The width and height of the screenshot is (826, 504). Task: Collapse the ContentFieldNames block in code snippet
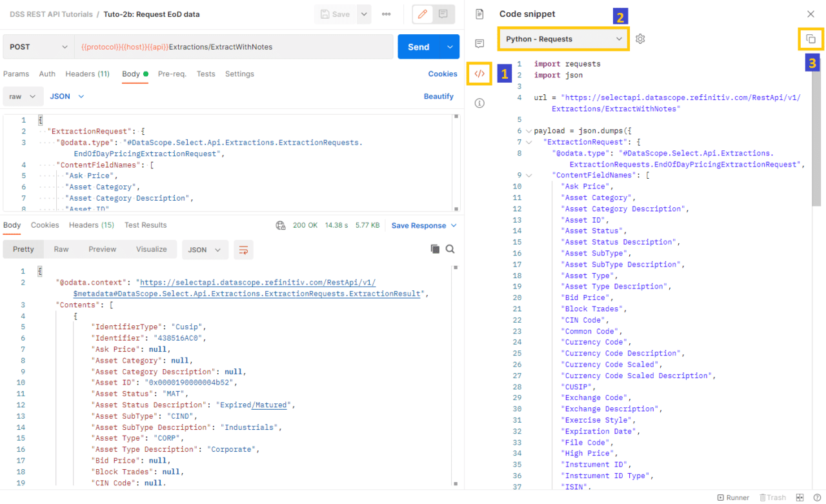click(x=529, y=175)
